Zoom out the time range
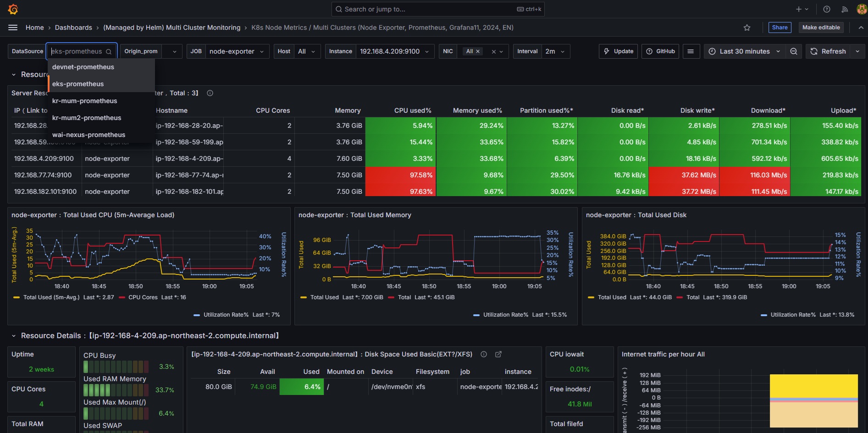The width and height of the screenshot is (868, 433). coord(794,51)
